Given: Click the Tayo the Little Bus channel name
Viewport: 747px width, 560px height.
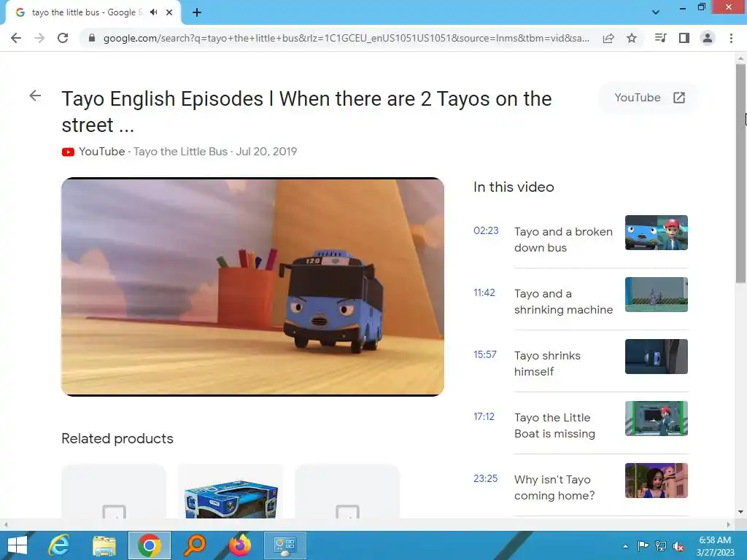Looking at the screenshot, I should point(181,152).
